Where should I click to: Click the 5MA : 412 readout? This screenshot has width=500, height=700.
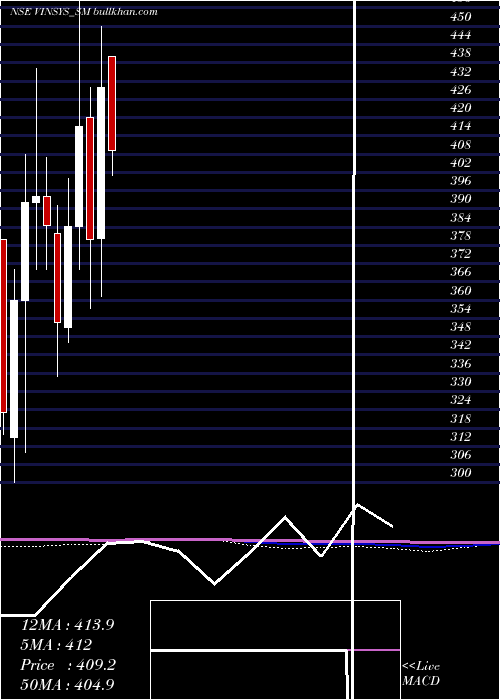(x=56, y=645)
